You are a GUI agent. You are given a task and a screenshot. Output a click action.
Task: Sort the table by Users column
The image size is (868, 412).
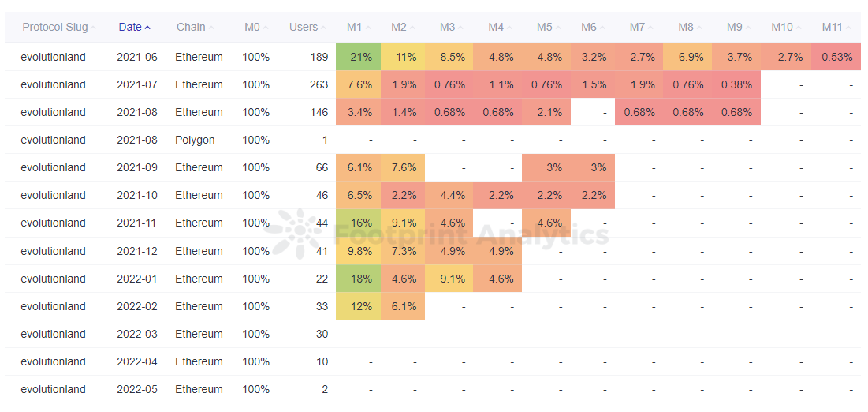point(308,27)
